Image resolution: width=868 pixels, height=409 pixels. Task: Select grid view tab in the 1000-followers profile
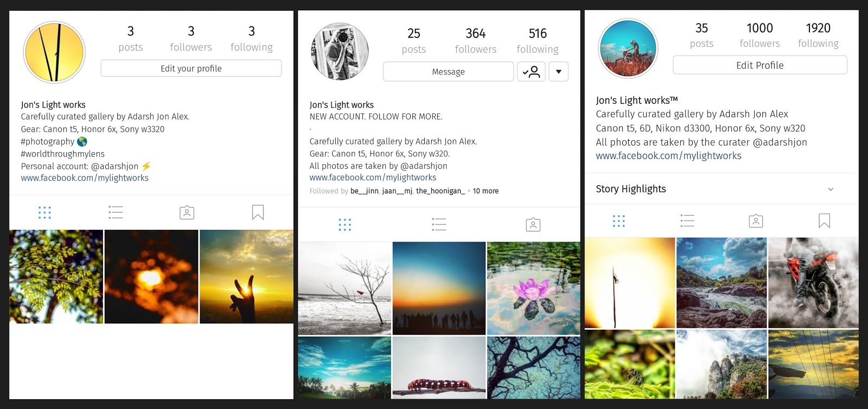618,221
